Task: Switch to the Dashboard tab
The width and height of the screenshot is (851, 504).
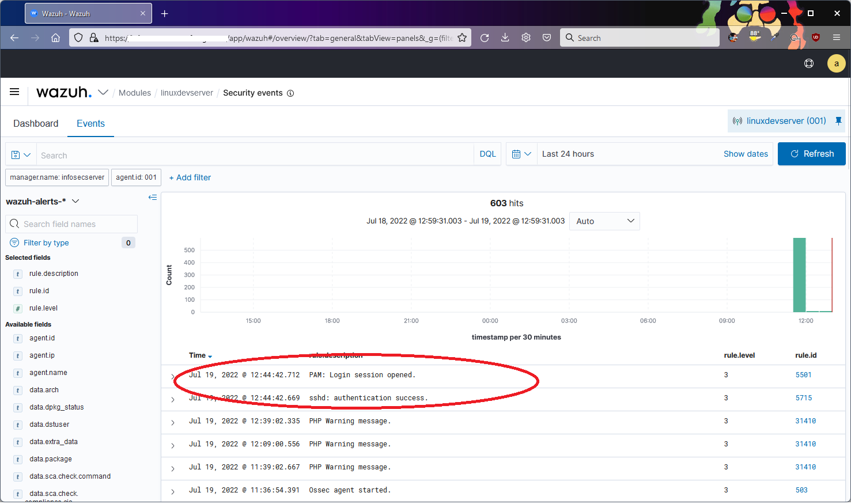Action: tap(36, 123)
